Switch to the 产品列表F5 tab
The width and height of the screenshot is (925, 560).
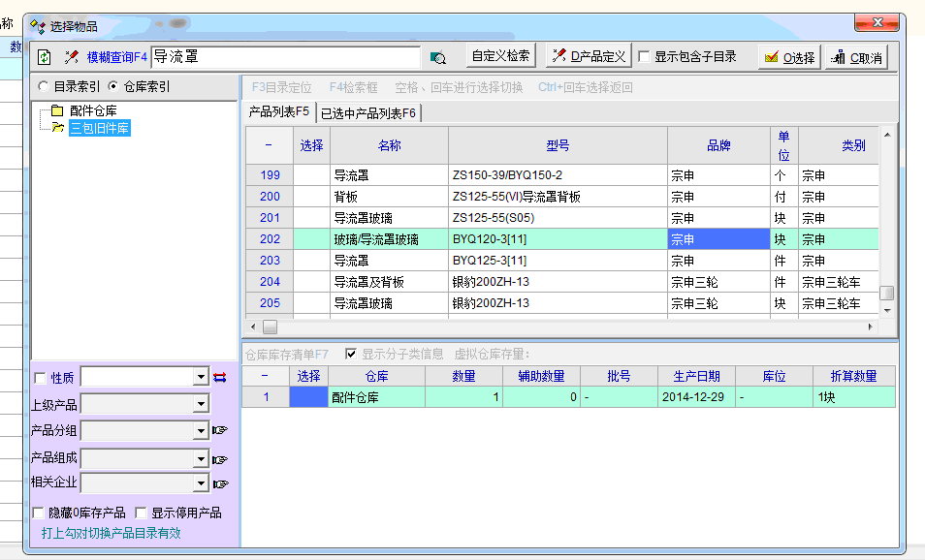click(278, 112)
